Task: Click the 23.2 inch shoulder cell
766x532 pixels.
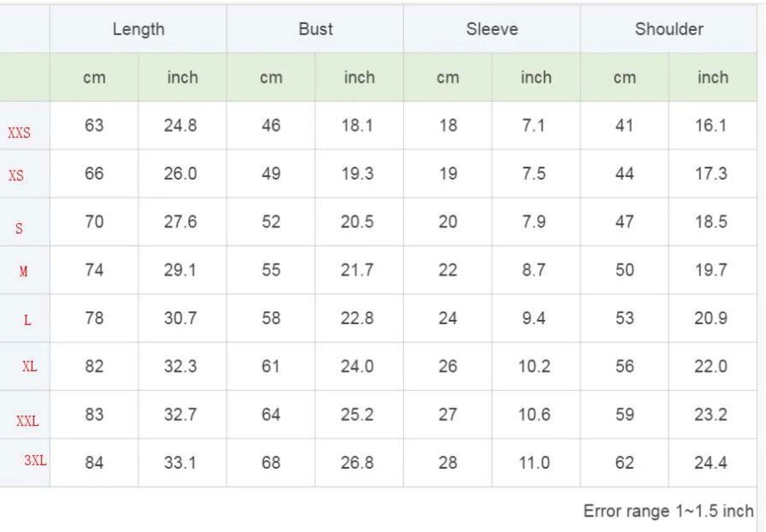Action: point(713,415)
